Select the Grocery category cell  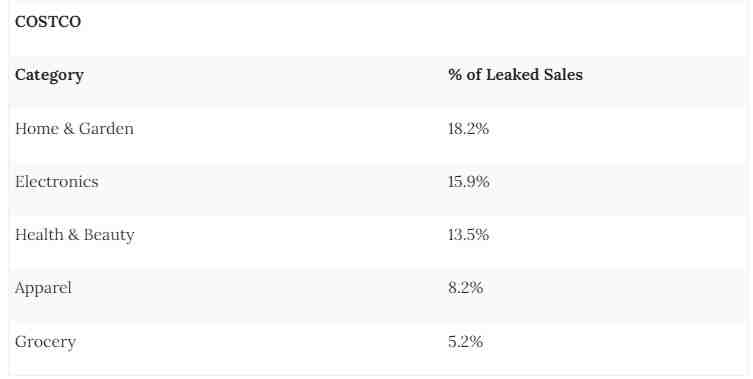click(45, 342)
